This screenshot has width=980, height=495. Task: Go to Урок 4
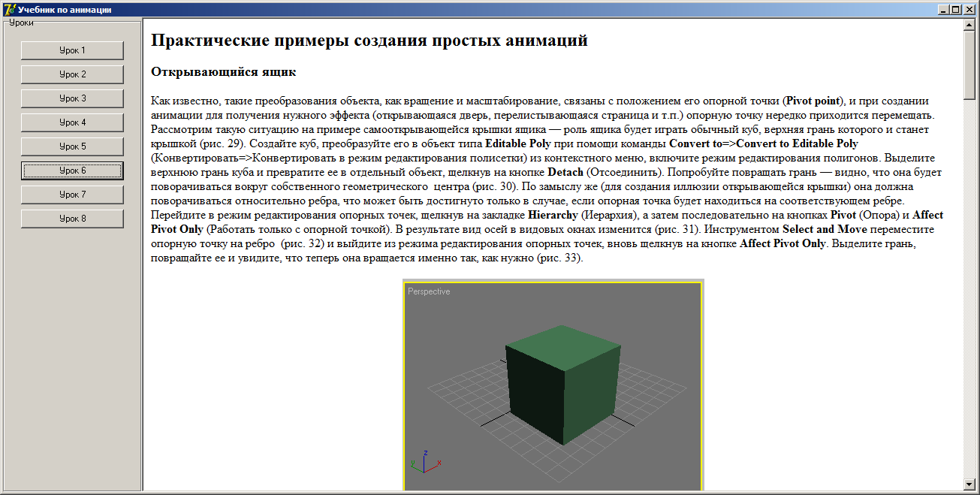click(72, 122)
